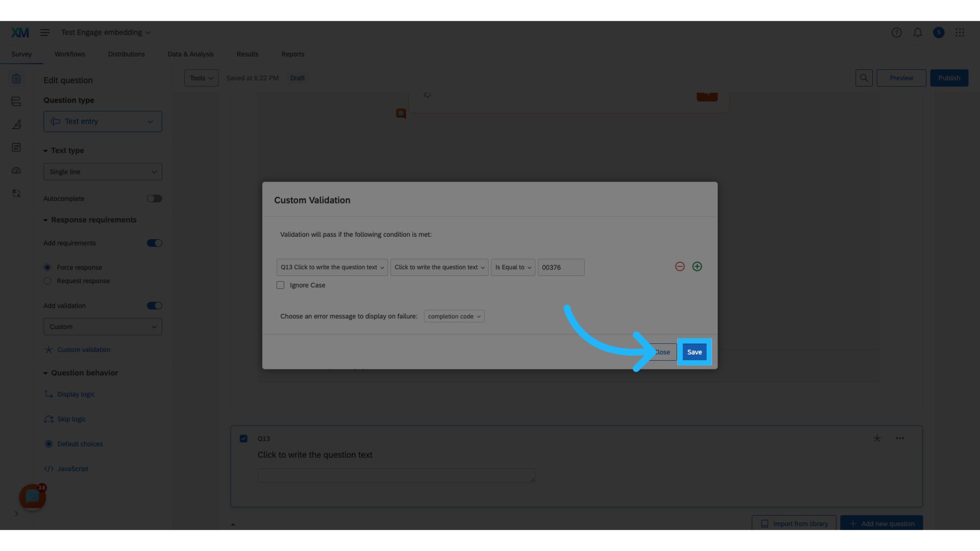Click the Q13 answer text box
The image size is (980, 551).
(x=397, y=475)
